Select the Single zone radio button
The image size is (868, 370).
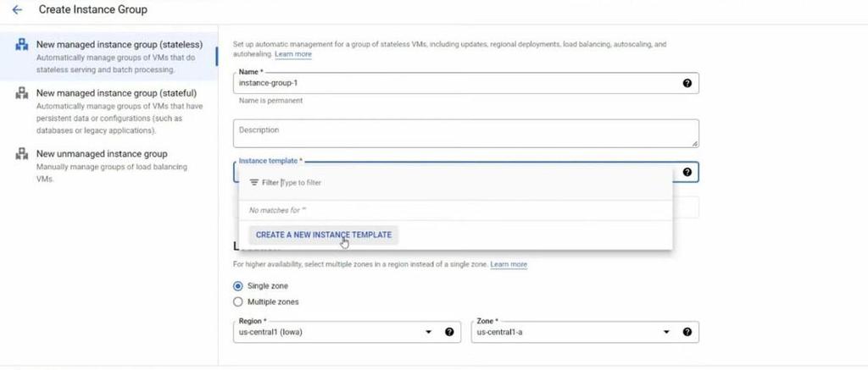tap(237, 286)
